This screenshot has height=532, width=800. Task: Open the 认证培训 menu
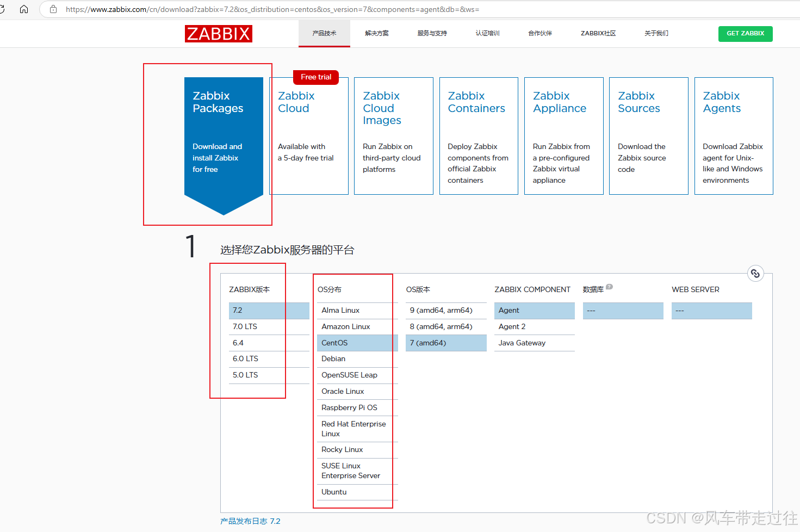point(487,34)
